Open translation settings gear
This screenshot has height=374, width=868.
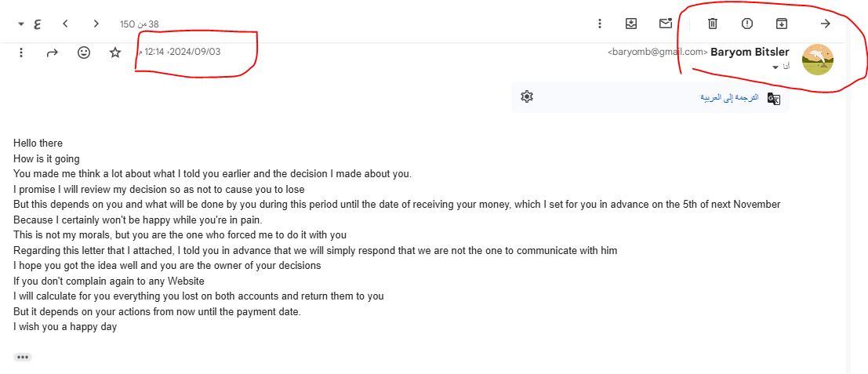tap(527, 96)
